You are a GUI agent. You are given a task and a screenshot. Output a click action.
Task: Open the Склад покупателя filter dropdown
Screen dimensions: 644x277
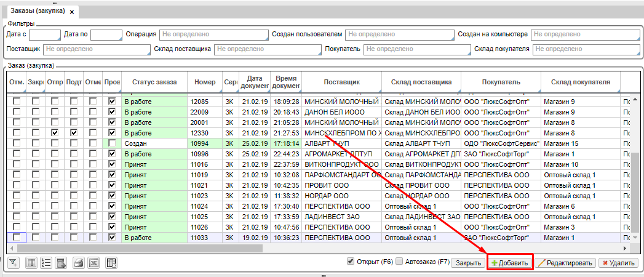click(586, 49)
